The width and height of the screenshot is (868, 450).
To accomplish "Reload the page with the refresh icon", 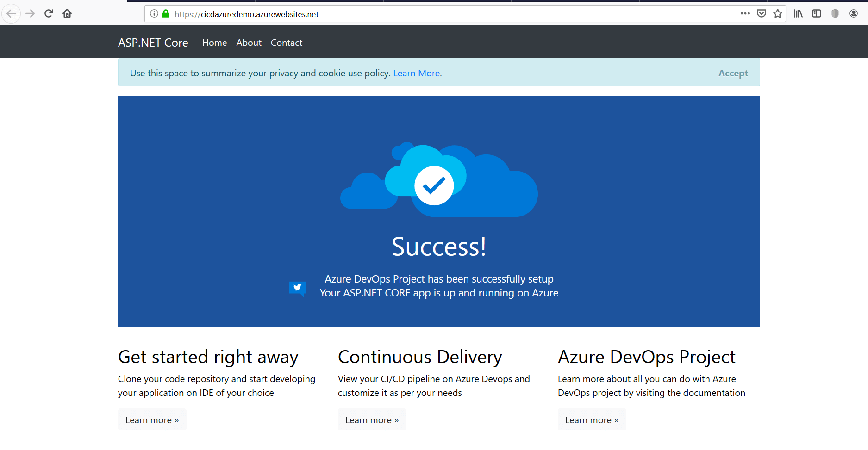I will [49, 14].
